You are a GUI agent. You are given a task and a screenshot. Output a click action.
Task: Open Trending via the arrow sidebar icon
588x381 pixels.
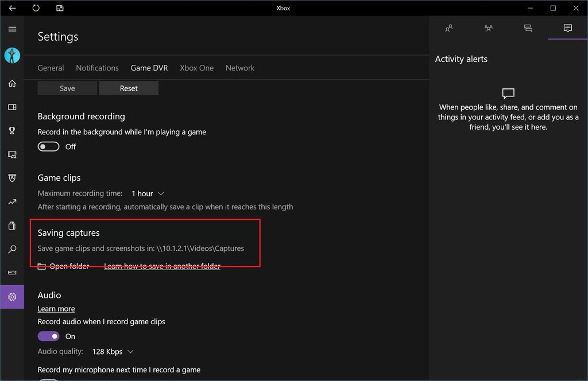tap(11, 201)
